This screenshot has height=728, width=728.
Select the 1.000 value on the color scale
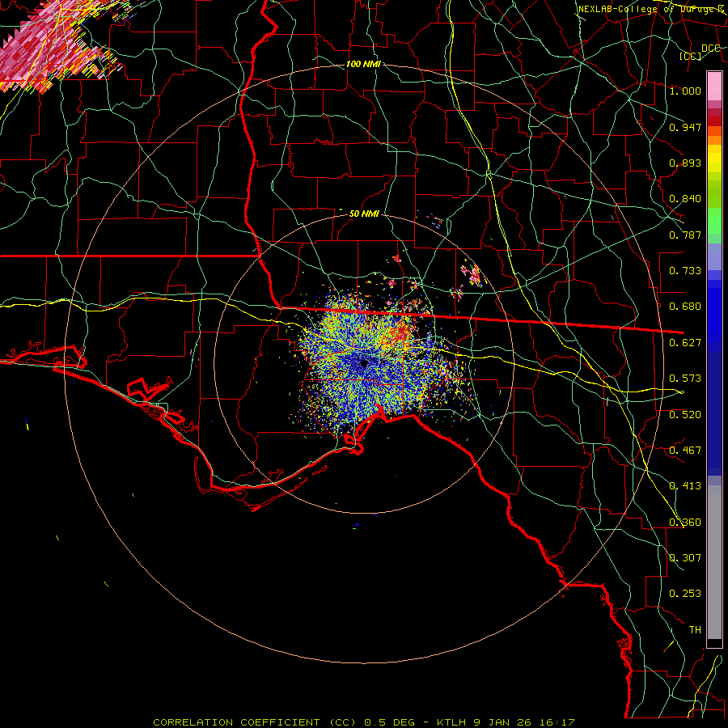685,91
